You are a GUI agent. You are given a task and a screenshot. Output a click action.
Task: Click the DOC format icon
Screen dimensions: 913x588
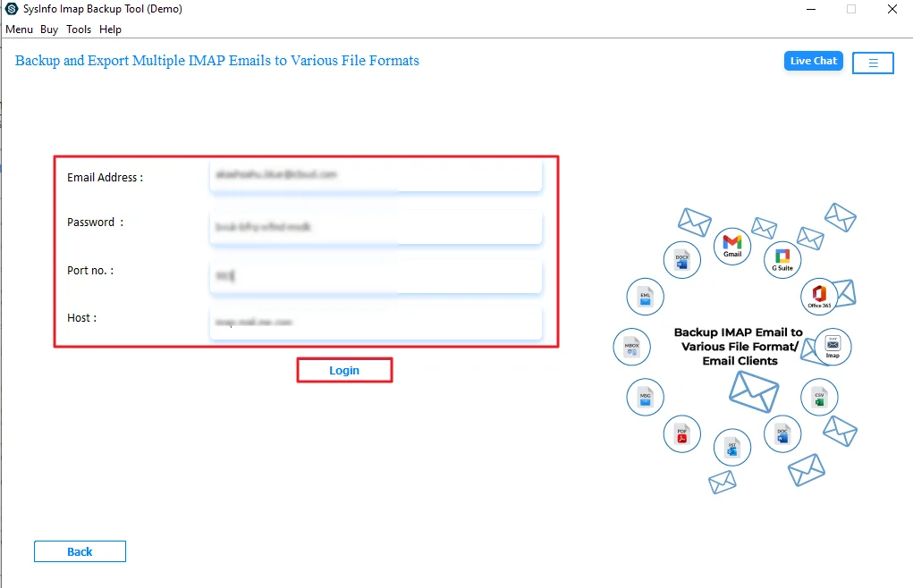pos(782,435)
